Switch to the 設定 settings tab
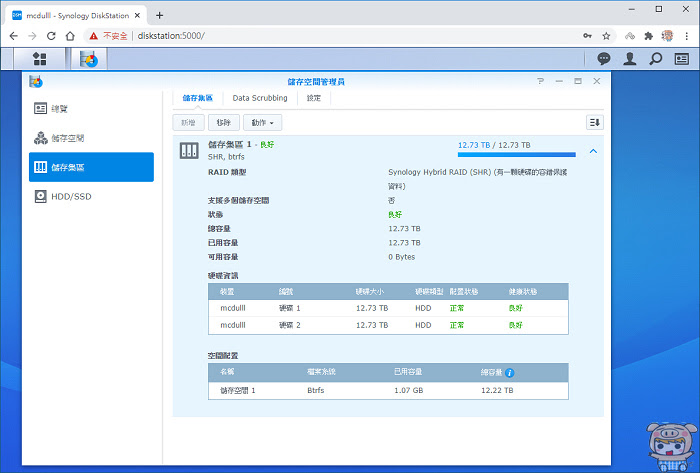700x473 pixels. [314, 98]
